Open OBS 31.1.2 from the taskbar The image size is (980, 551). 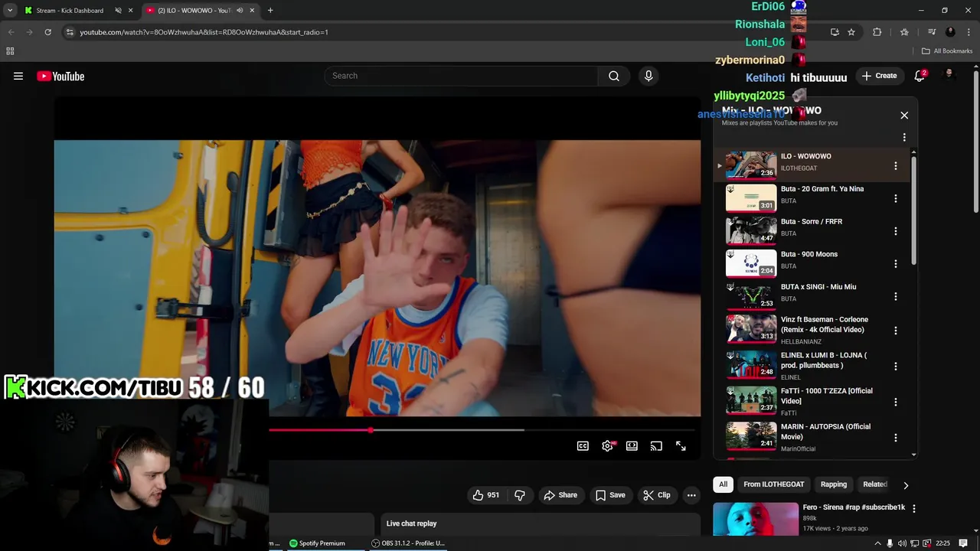click(408, 543)
